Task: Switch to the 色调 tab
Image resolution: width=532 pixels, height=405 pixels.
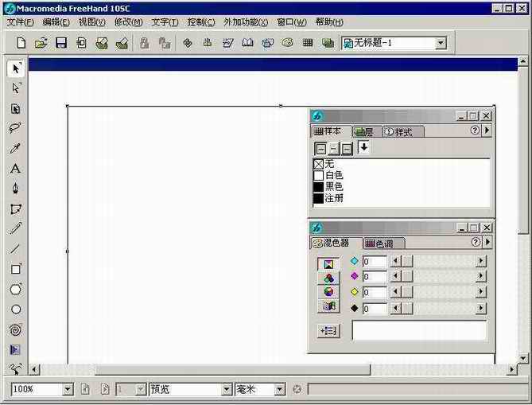Action: tap(383, 243)
